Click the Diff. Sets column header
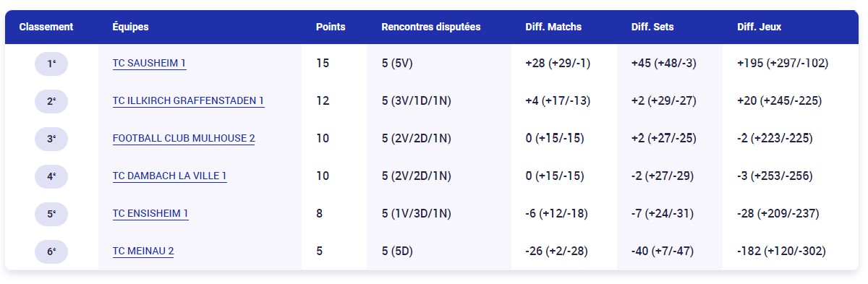This screenshot has height=284, width=868. (x=652, y=27)
